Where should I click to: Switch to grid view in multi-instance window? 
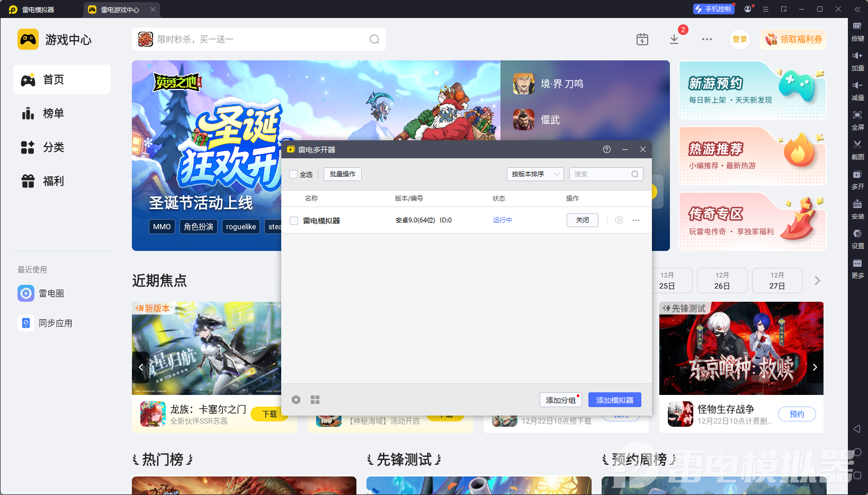pos(315,400)
